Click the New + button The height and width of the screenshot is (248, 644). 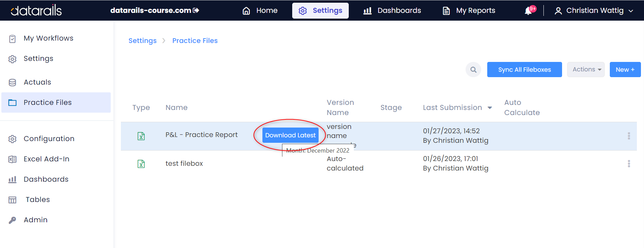(625, 69)
